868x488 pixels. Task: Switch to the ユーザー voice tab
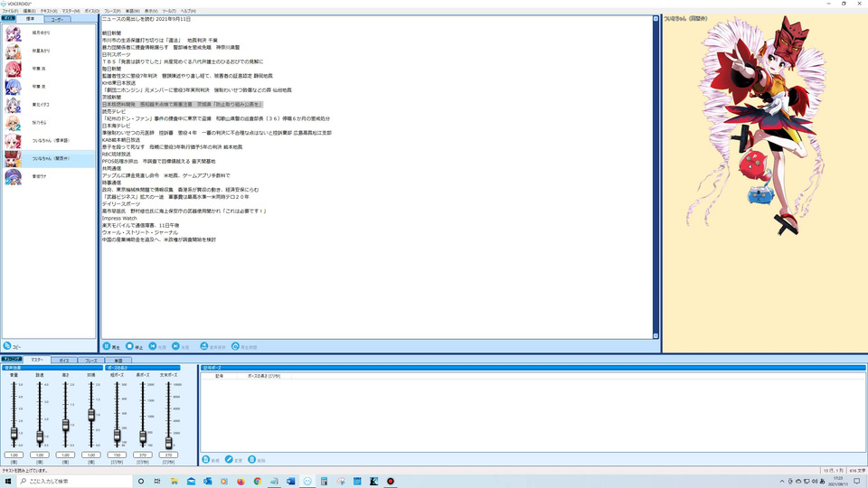pos(57,19)
